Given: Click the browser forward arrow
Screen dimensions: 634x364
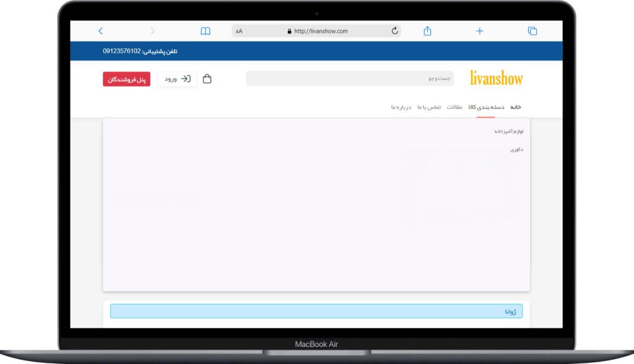Looking at the screenshot, I should (x=152, y=31).
